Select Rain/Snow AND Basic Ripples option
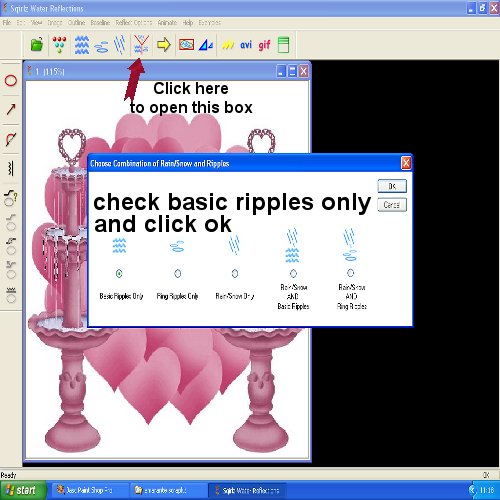This screenshot has height=500, width=500. pyautogui.click(x=293, y=274)
